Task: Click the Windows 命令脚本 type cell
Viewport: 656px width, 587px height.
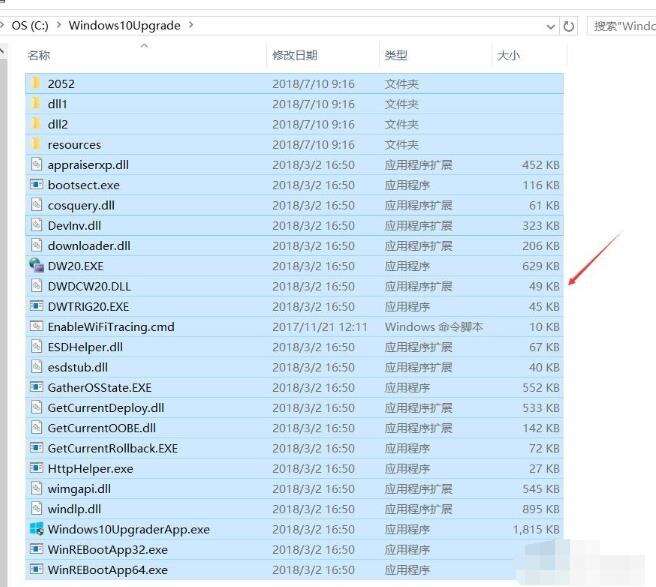Action: pyautogui.click(x=434, y=327)
